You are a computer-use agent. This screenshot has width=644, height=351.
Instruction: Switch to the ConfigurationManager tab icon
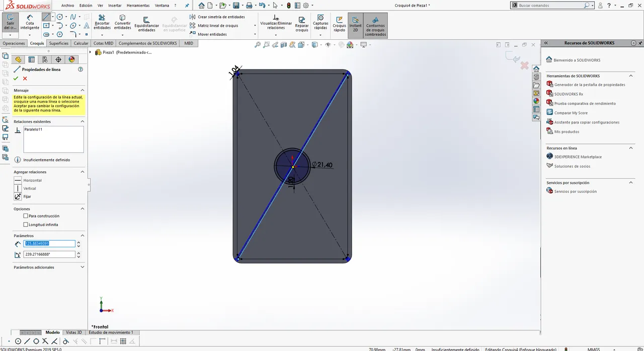(45, 59)
